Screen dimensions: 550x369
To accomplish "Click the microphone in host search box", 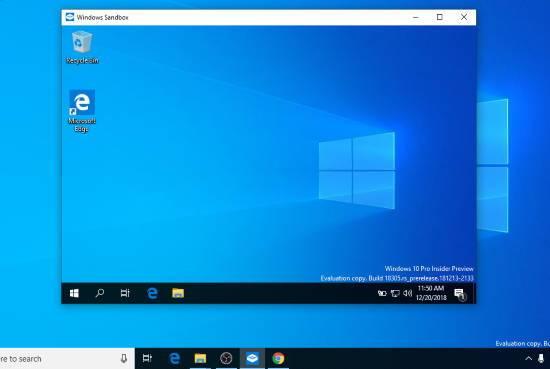I will (124, 358).
